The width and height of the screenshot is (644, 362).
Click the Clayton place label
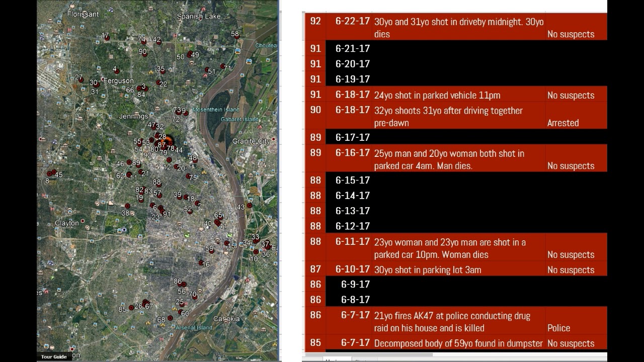tap(67, 223)
